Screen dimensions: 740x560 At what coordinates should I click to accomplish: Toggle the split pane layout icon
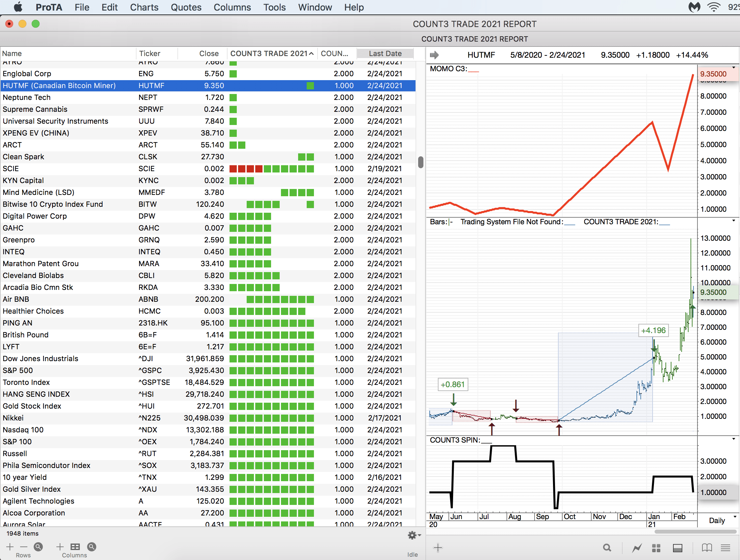click(x=678, y=547)
